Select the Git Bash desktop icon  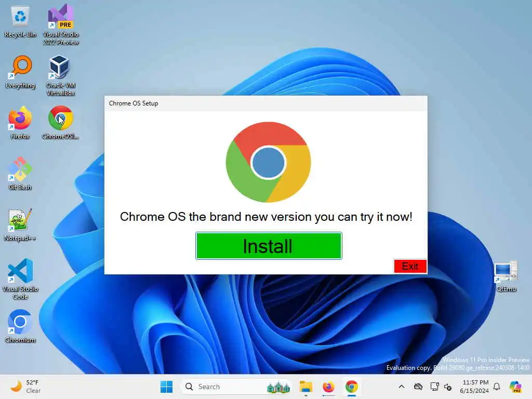pyautogui.click(x=20, y=174)
